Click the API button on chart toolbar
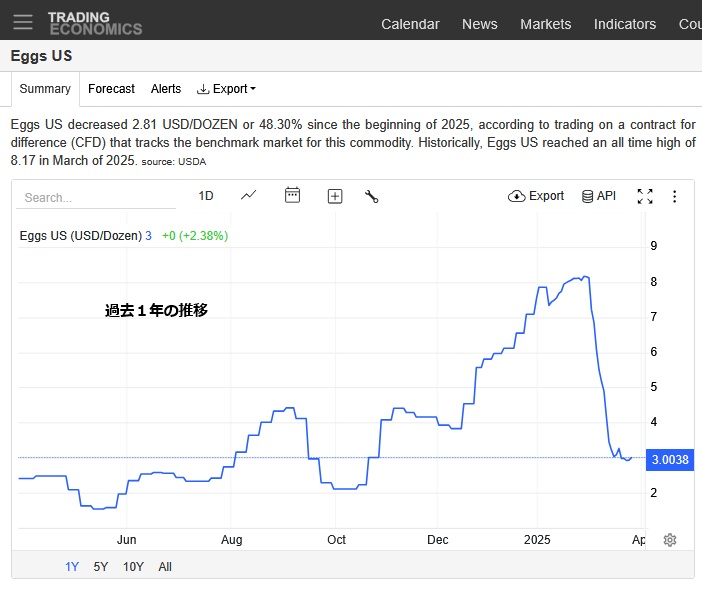Screen dimensions: 702x597 598,196
